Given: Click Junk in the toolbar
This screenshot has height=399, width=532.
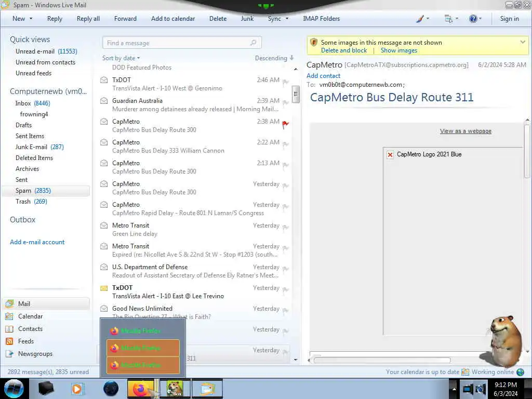Looking at the screenshot, I should click(x=247, y=19).
